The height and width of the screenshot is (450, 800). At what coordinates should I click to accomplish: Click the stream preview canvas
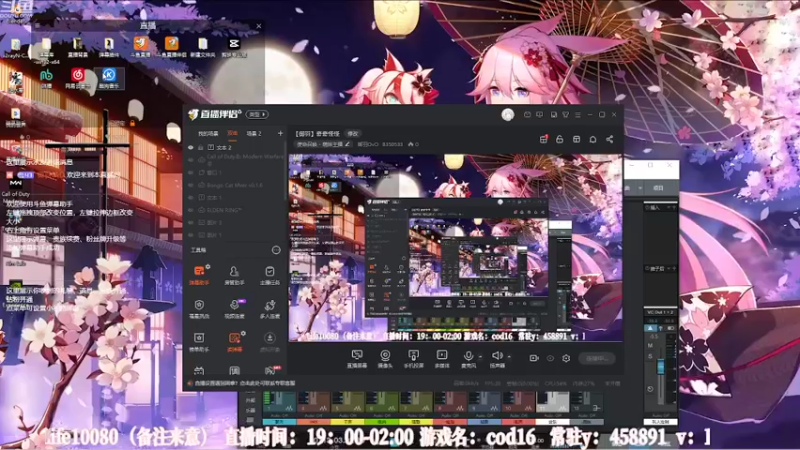455,247
